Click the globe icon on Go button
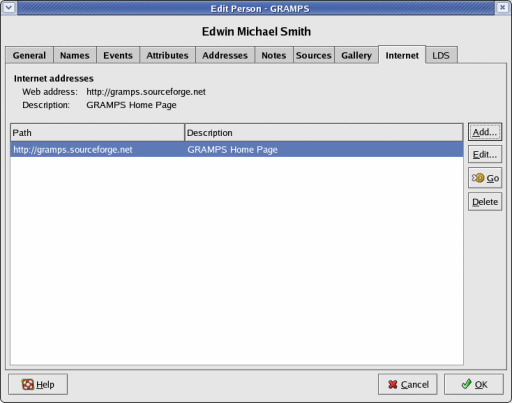Image resolution: width=512 pixels, height=403 pixels. [478, 178]
